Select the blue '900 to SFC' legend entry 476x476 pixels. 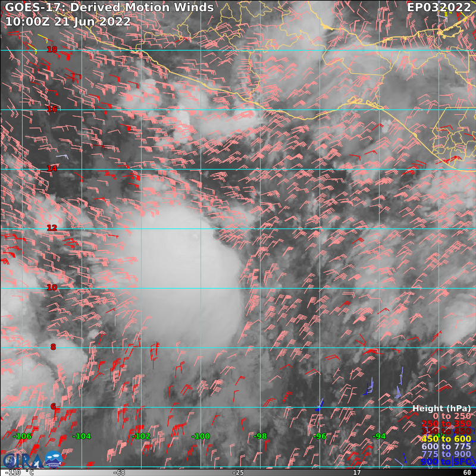[x=446, y=462]
